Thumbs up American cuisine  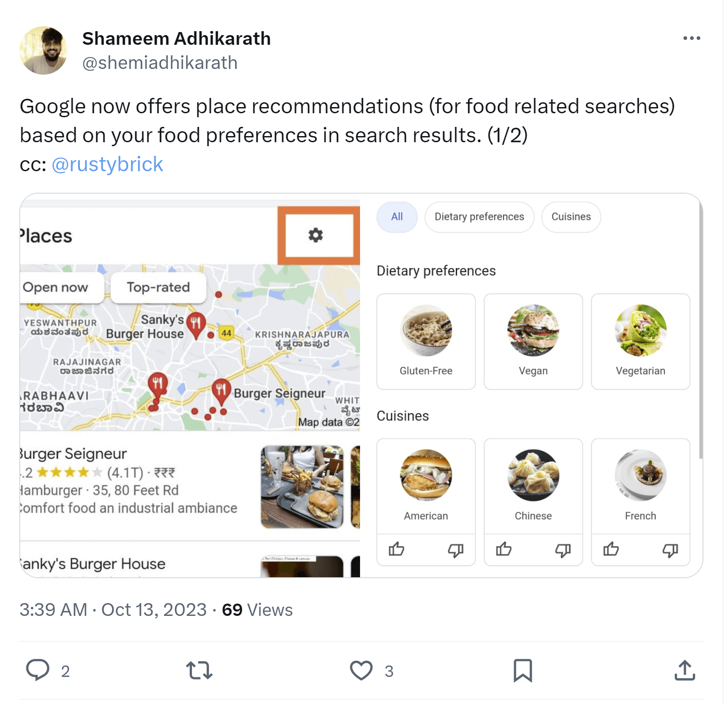coord(396,549)
